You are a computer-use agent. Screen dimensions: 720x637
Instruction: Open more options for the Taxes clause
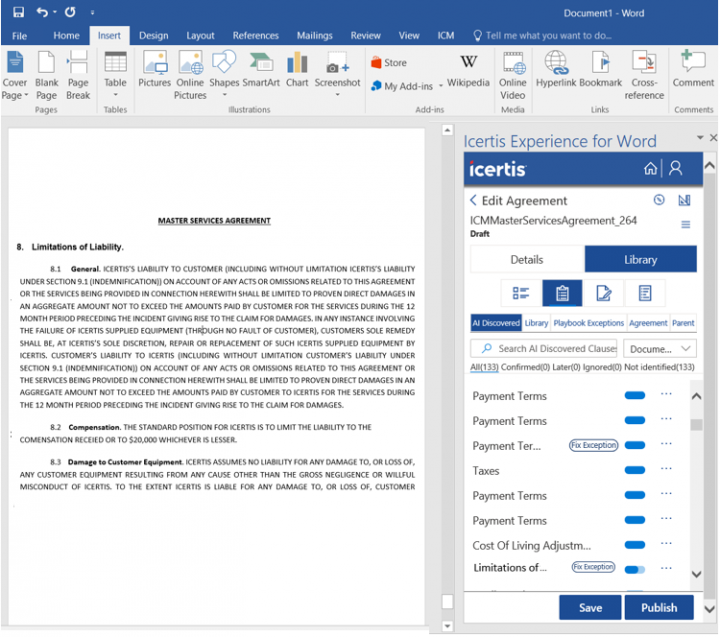(666, 469)
